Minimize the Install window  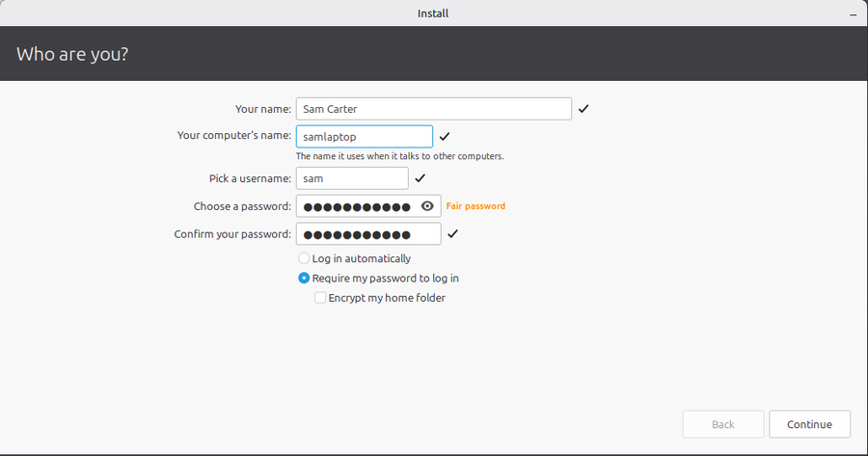tap(854, 13)
